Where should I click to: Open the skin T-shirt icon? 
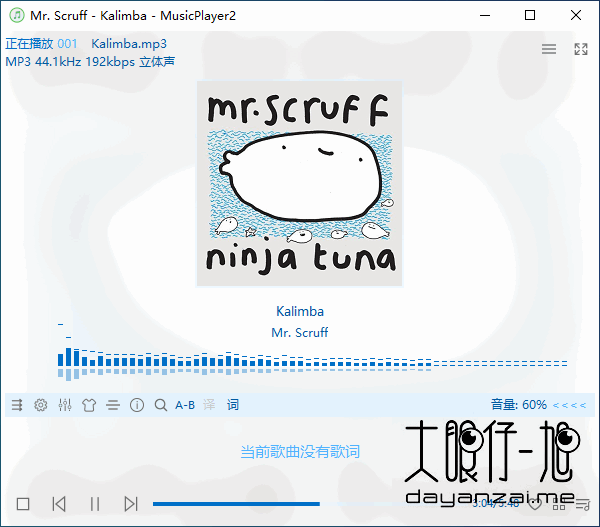point(89,405)
